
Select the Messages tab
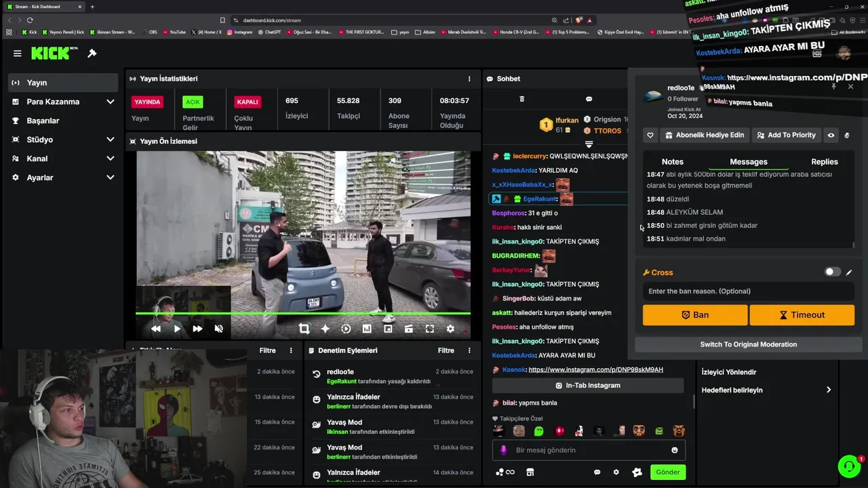(x=749, y=162)
